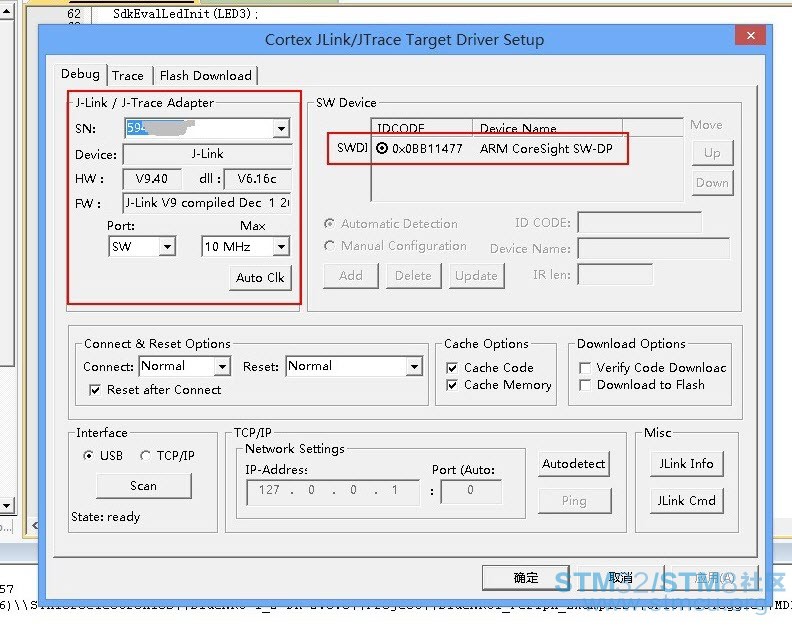The height and width of the screenshot is (628, 792).
Task: Open the Flash Download tab
Action: (205, 76)
